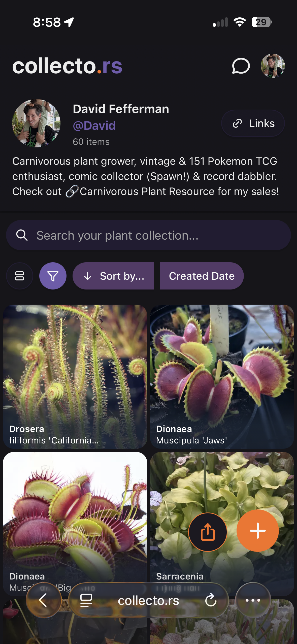297x644 pixels.
Task: Open the Created Date sort dropdown
Action: coord(202,276)
